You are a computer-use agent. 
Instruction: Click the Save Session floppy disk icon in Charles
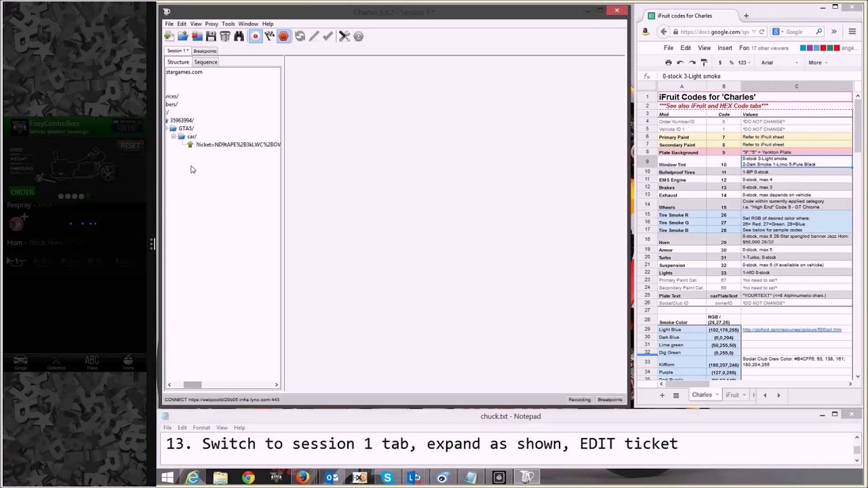(x=211, y=37)
